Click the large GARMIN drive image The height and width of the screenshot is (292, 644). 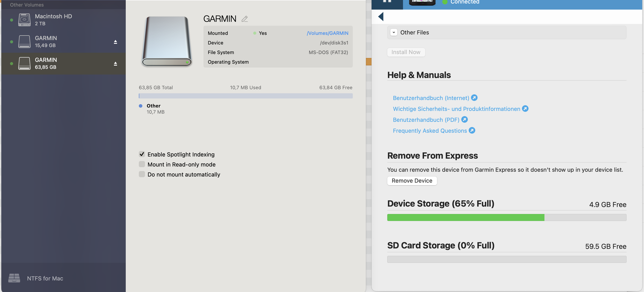[167, 41]
